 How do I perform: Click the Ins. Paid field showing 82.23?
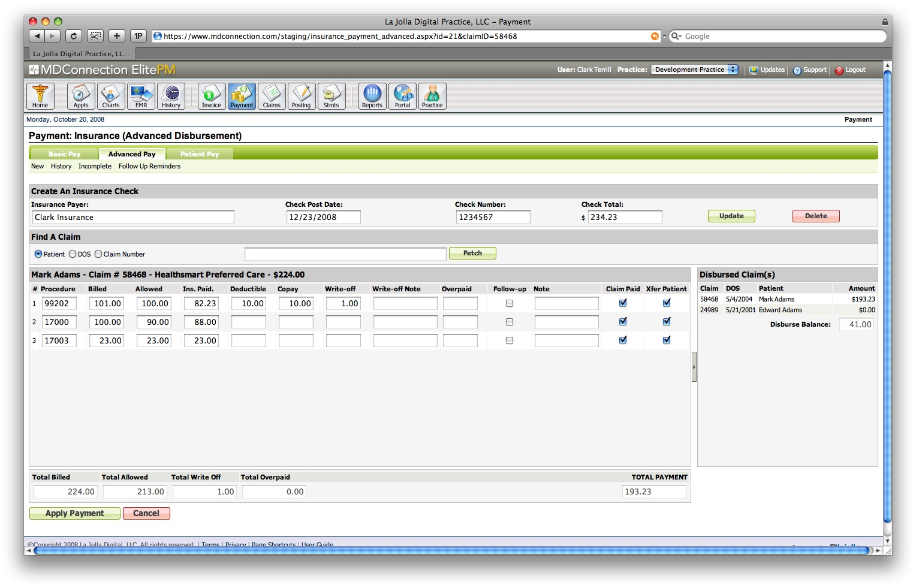pos(201,303)
